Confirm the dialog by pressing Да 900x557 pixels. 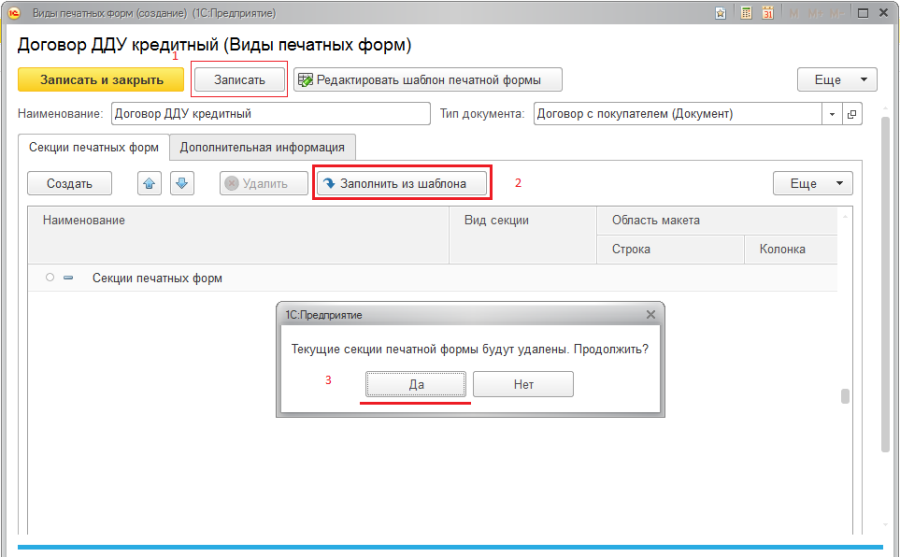(416, 384)
